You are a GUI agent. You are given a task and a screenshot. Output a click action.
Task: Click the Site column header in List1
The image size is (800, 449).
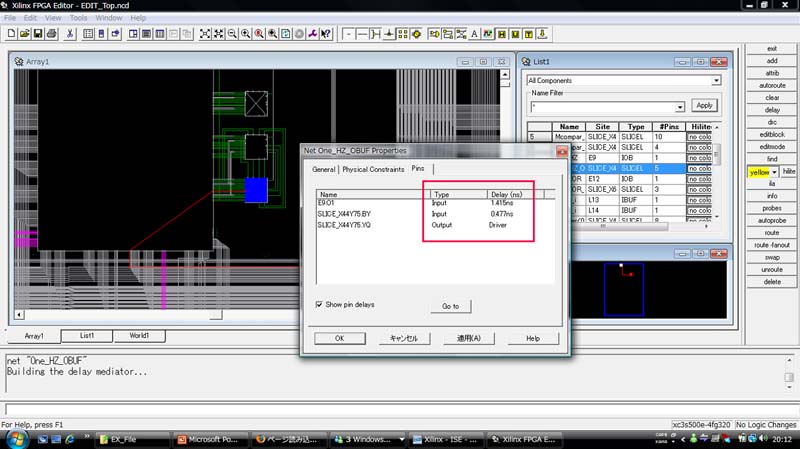point(602,127)
